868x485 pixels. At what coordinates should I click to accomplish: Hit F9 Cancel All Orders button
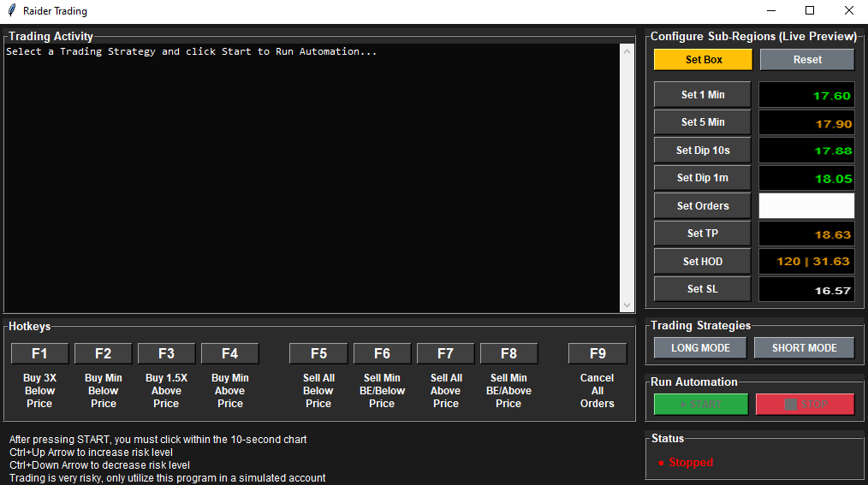(x=597, y=353)
